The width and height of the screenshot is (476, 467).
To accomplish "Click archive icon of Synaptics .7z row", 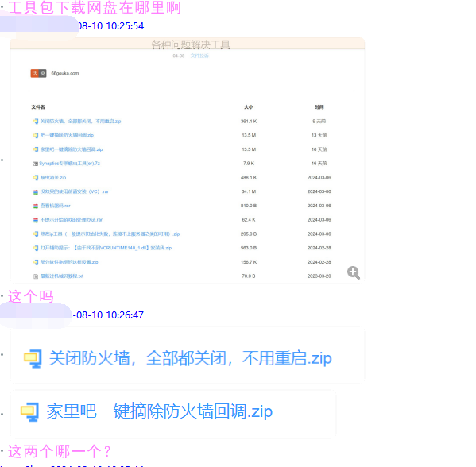I will (x=35, y=164).
